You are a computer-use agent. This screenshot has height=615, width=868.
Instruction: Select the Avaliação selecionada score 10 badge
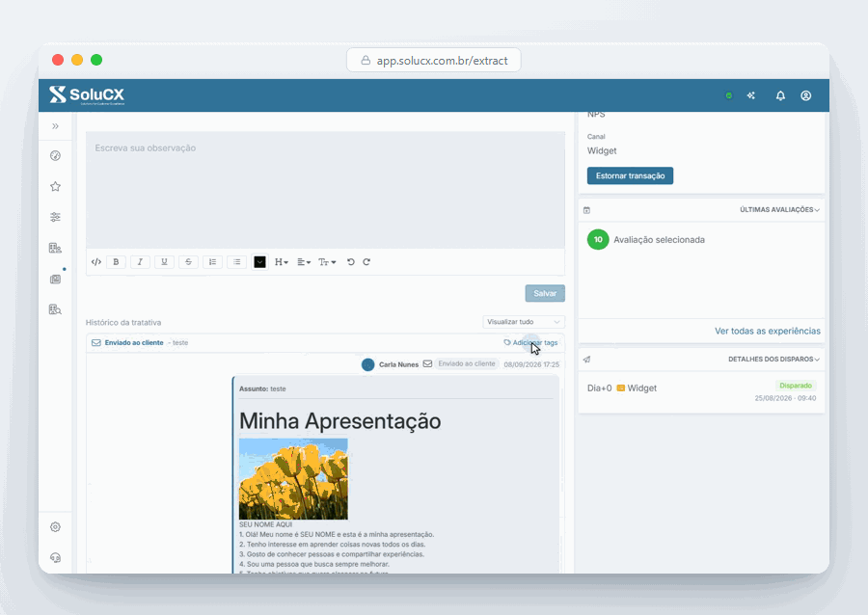pyautogui.click(x=598, y=239)
